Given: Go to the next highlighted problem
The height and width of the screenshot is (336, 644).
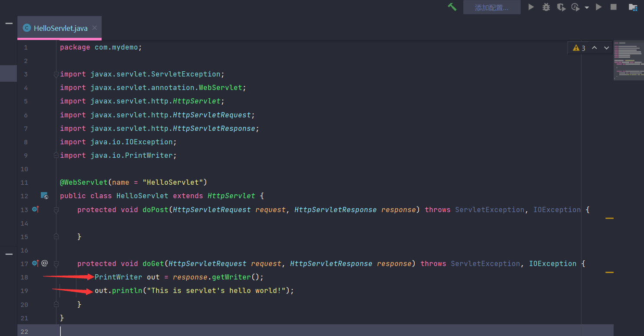Looking at the screenshot, I should (607, 48).
